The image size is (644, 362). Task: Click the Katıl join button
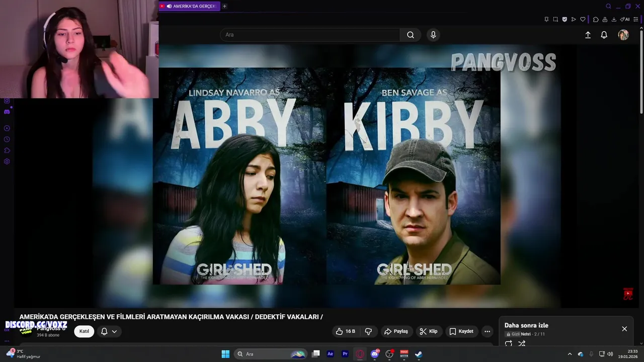click(84, 331)
